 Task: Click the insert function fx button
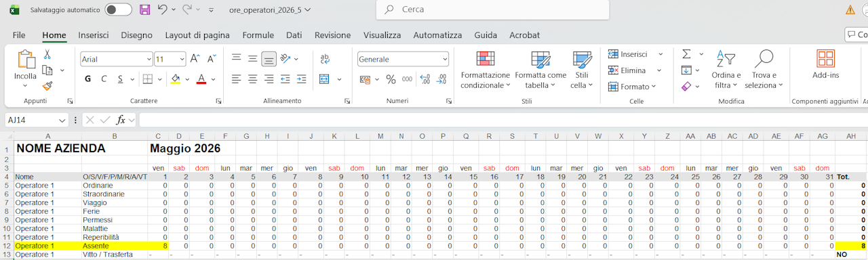click(x=121, y=120)
